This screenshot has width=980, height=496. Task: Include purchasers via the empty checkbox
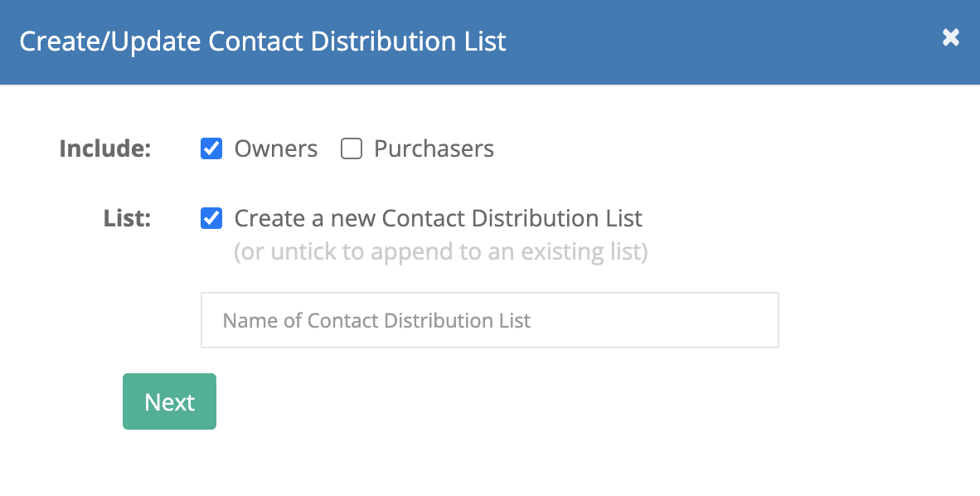pyautogui.click(x=352, y=148)
